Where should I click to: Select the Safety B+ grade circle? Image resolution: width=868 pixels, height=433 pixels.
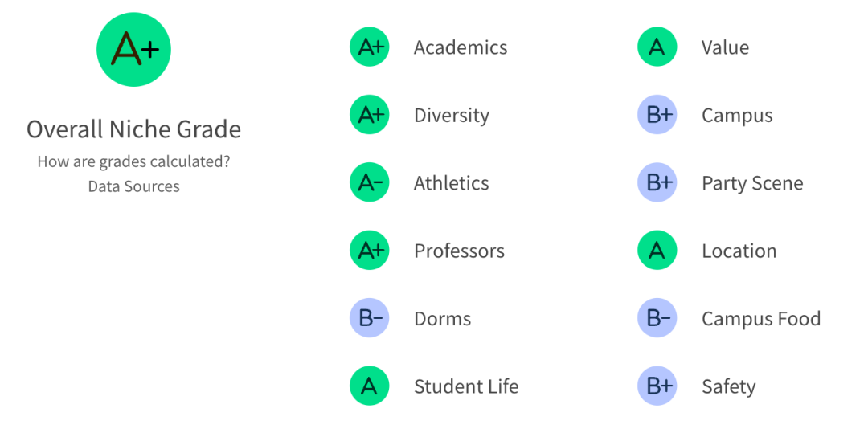[657, 386]
